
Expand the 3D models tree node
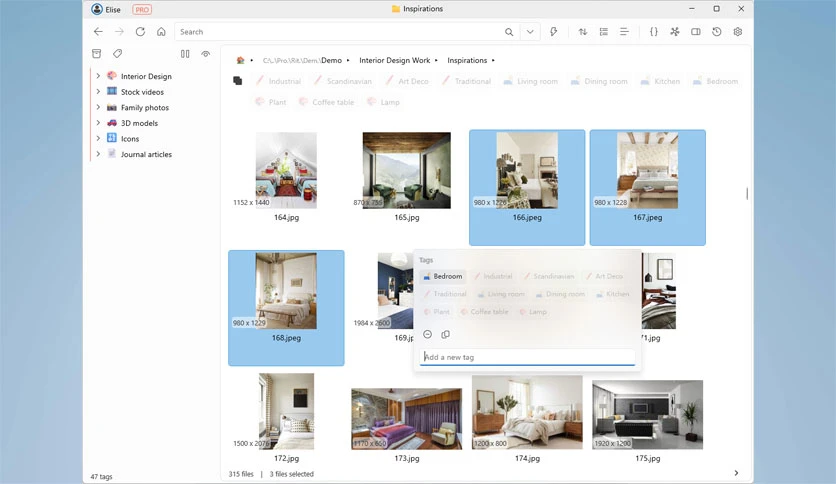[x=98, y=123]
